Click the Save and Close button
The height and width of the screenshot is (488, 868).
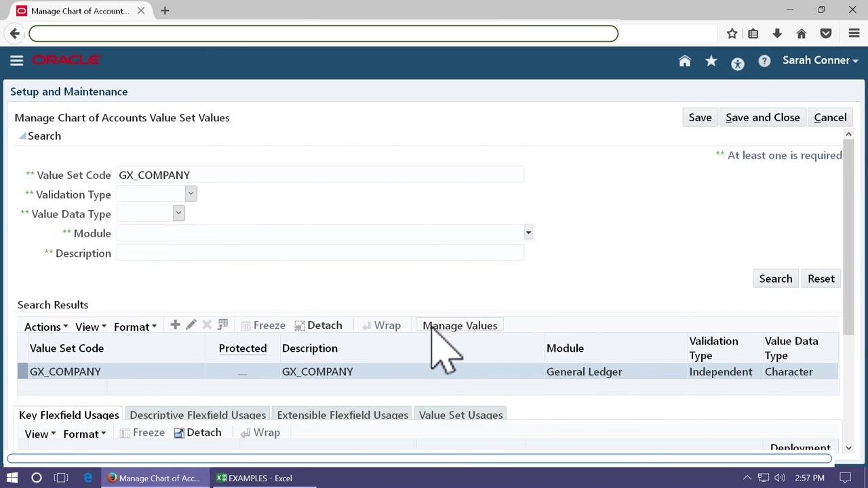(x=763, y=117)
